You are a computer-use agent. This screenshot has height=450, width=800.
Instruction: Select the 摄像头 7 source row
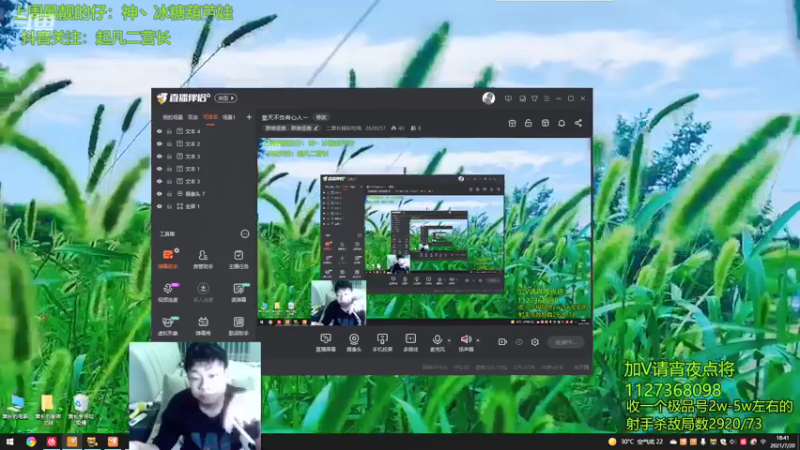click(x=204, y=194)
